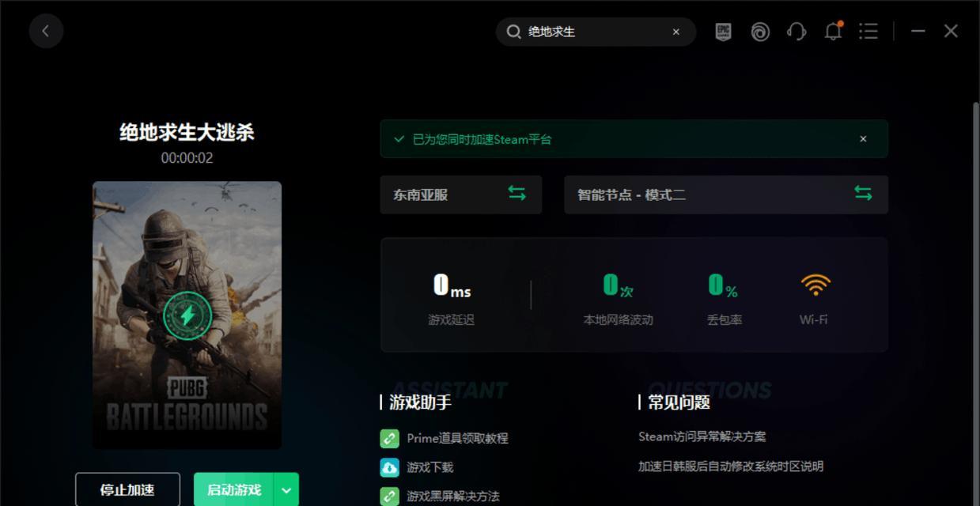Launch the game with 启动游戏
This screenshot has height=506, width=980.
[234, 489]
